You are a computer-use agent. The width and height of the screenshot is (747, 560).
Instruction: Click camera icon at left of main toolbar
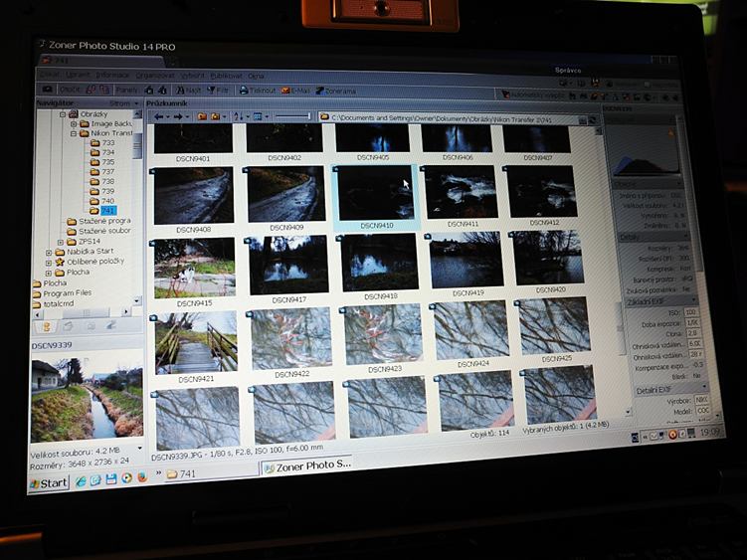(x=47, y=90)
